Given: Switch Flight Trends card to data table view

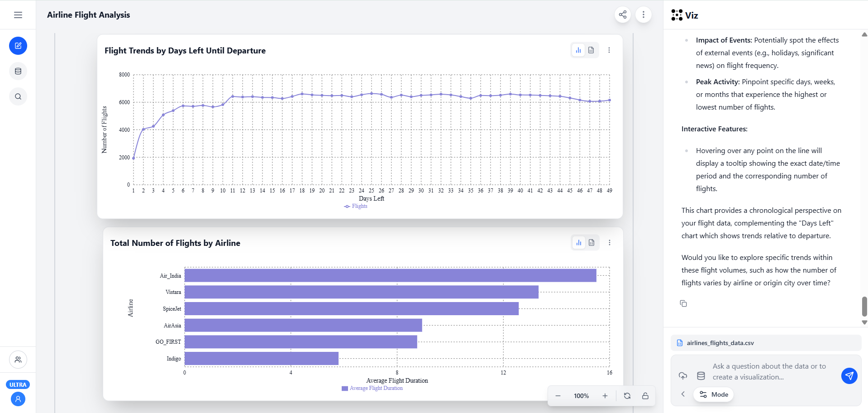Looking at the screenshot, I should [591, 50].
